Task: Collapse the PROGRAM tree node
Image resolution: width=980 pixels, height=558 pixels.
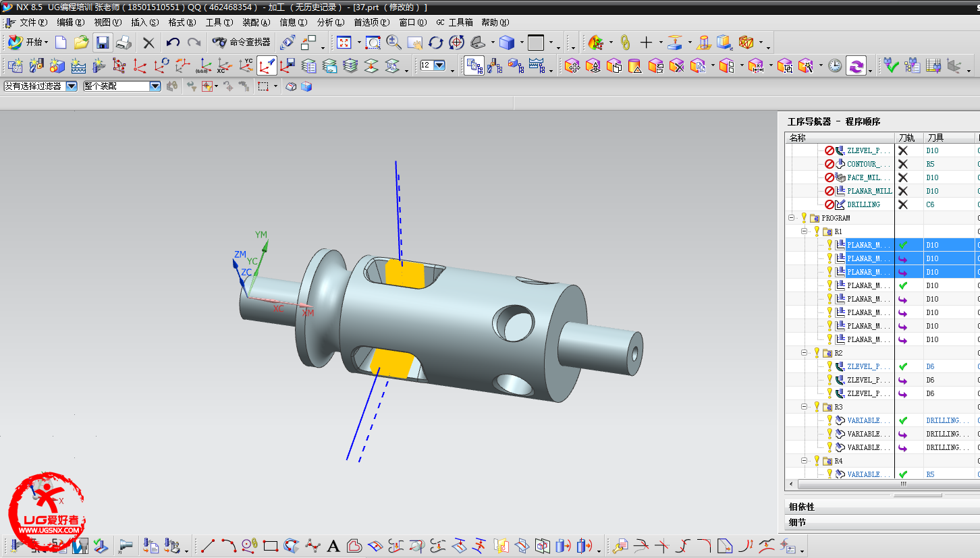Action: 791,218
